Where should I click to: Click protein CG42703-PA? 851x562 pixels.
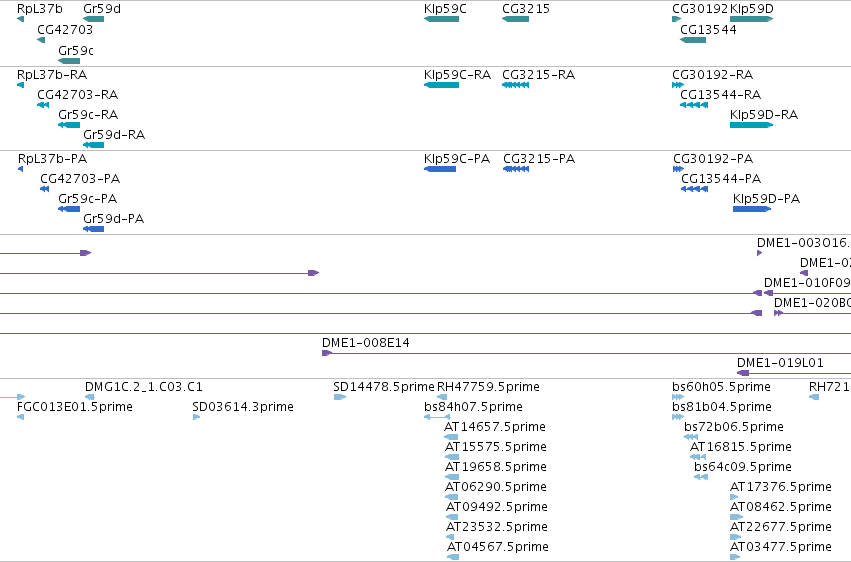point(80,178)
